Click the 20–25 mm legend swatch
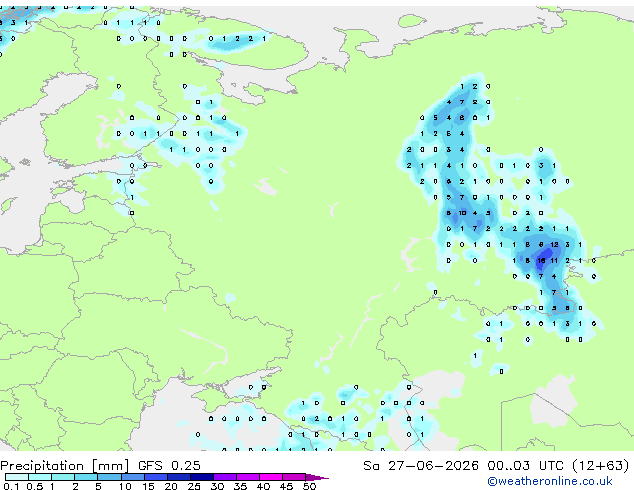 point(179,477)
